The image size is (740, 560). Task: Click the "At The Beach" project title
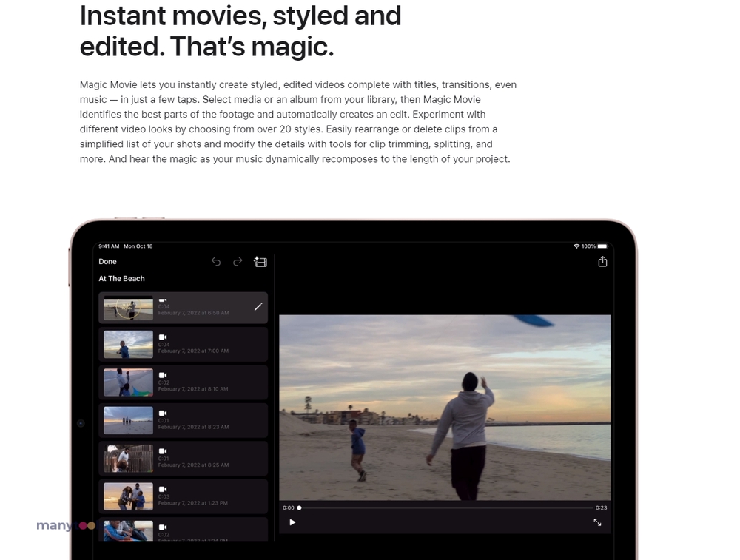coord(122,278)
